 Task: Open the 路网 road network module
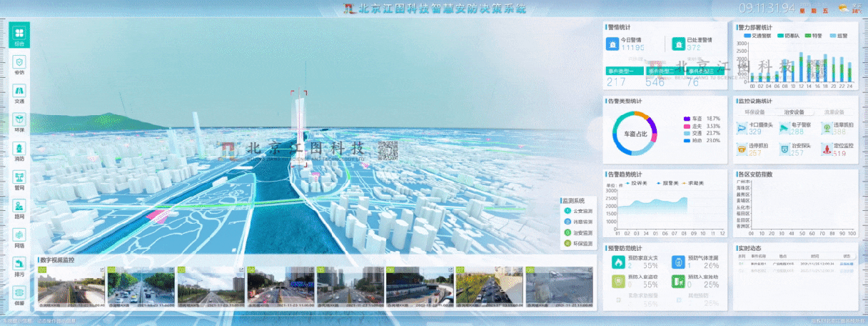(x=19, y=207)
